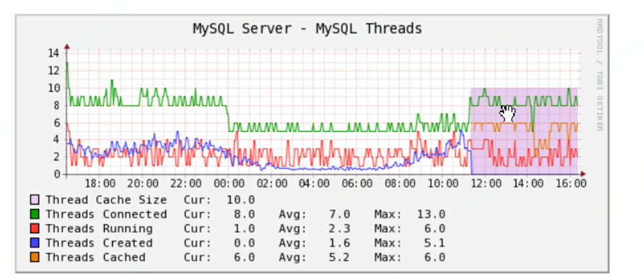Click the 10:00 x-axis time label

[442, 183]
